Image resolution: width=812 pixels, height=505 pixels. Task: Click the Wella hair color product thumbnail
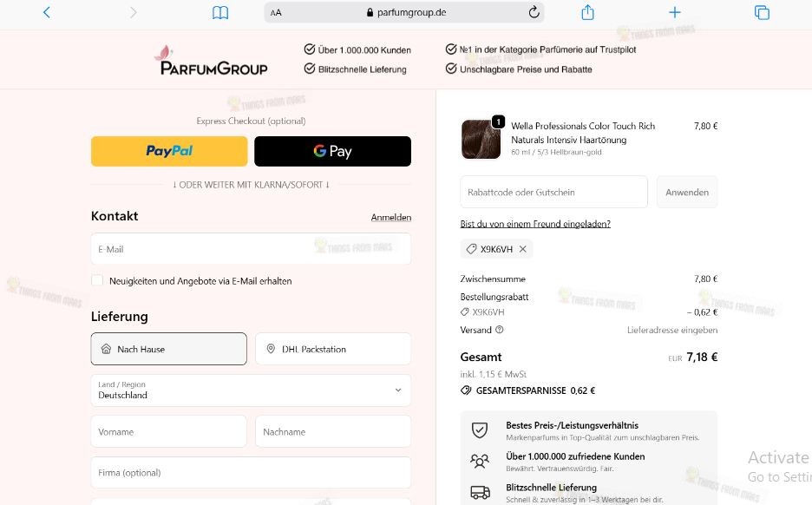481,138
